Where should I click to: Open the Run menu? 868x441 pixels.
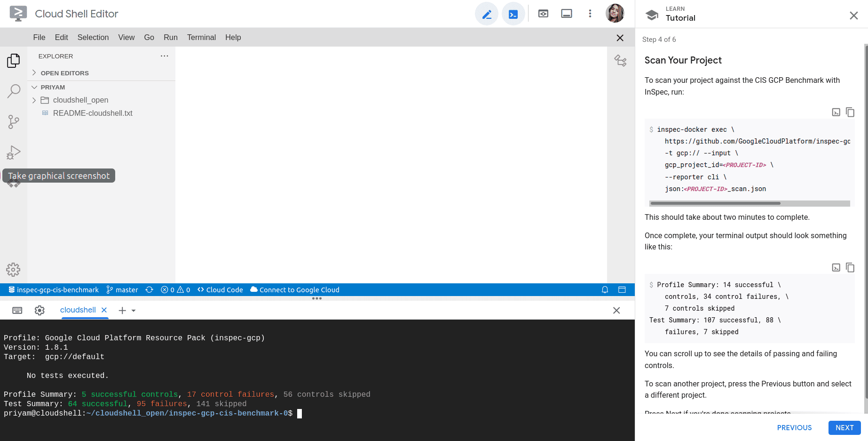(x=171, y=38)
